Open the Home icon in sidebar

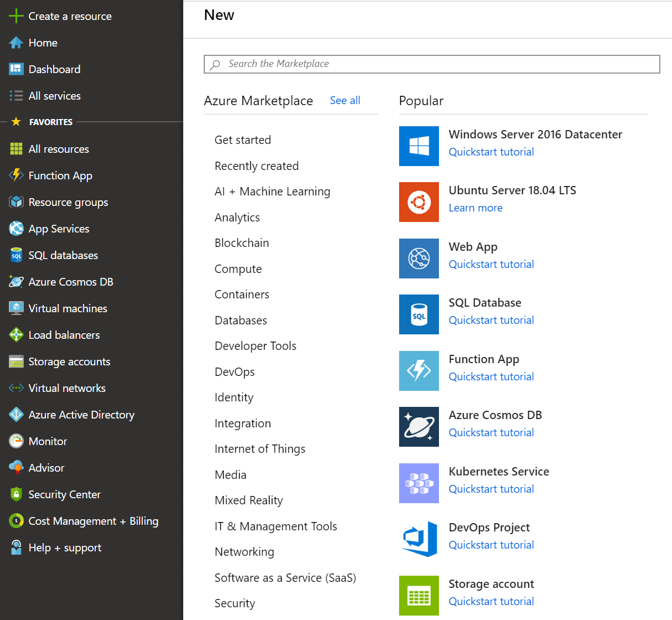point(17,43)
